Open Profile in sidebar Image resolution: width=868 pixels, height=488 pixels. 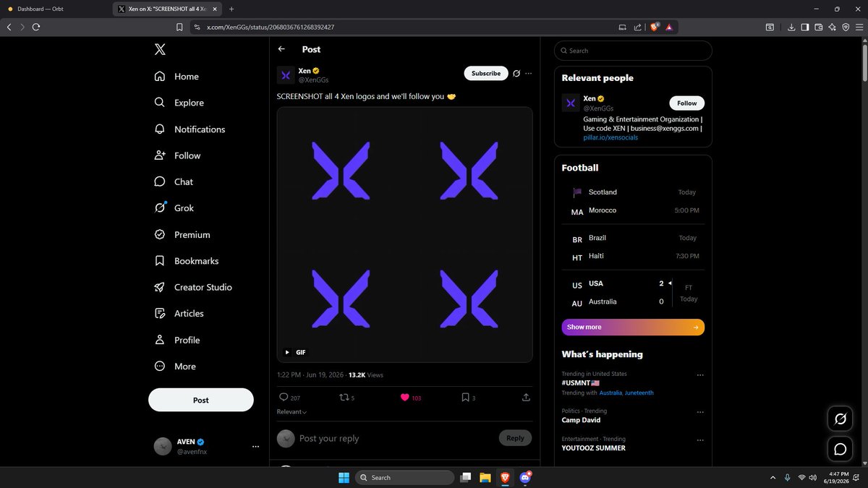[x=177, y=340]
